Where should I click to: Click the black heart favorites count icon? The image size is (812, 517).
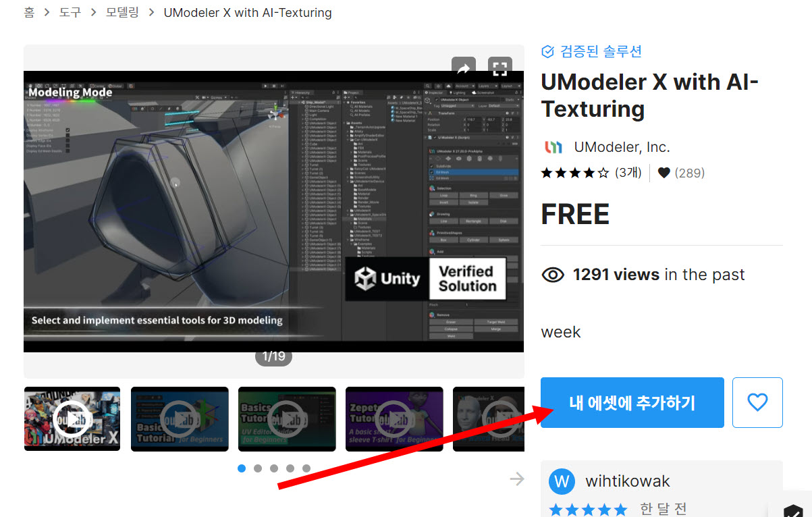click(x=664, y=173)
